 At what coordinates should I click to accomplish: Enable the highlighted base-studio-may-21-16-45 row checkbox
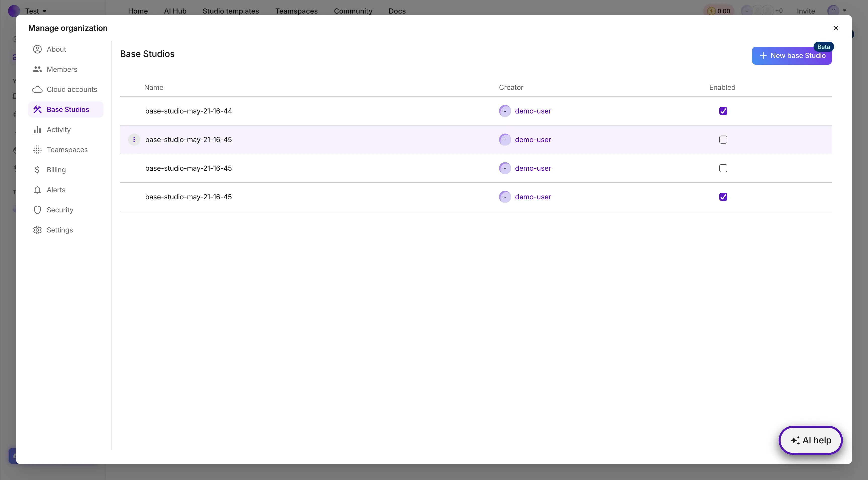coord(723,139)
